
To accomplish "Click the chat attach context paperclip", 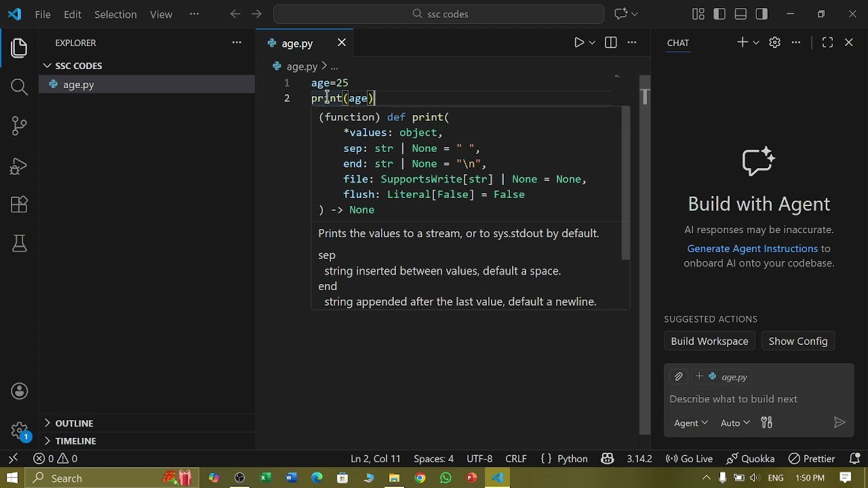I will 678,377.
